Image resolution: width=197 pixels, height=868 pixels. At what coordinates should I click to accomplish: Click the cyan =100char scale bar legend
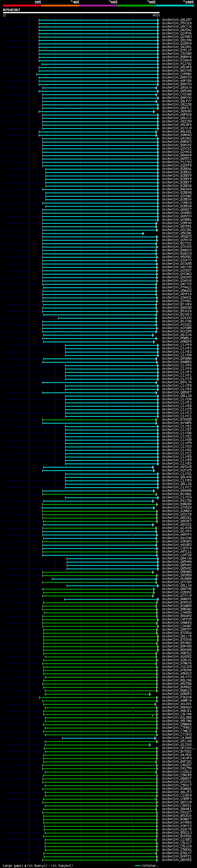tap(137, 866)
